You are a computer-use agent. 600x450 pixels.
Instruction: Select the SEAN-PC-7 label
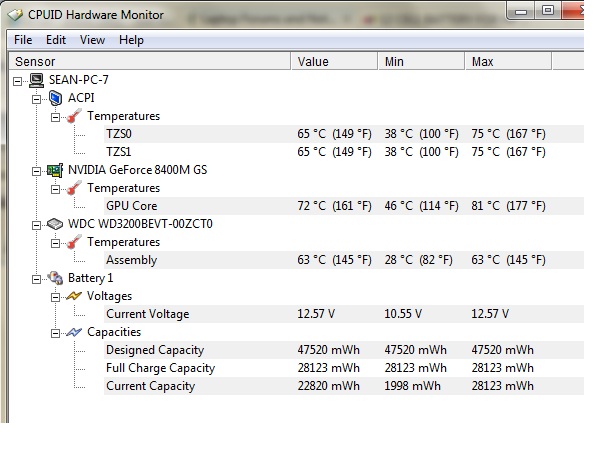(78, 80)
